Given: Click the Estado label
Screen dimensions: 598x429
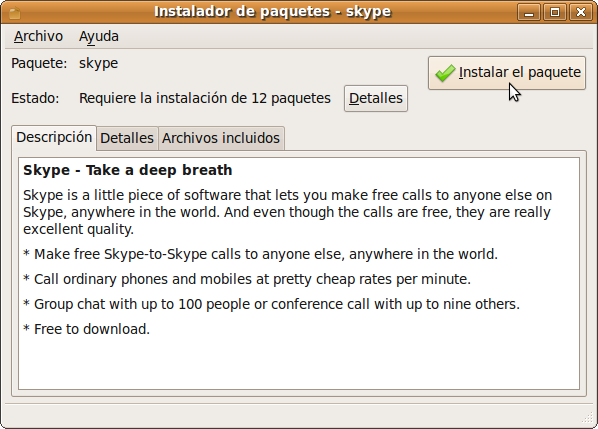Looking at the screenshot, I should pyautogui.click(x=35, y=98).
